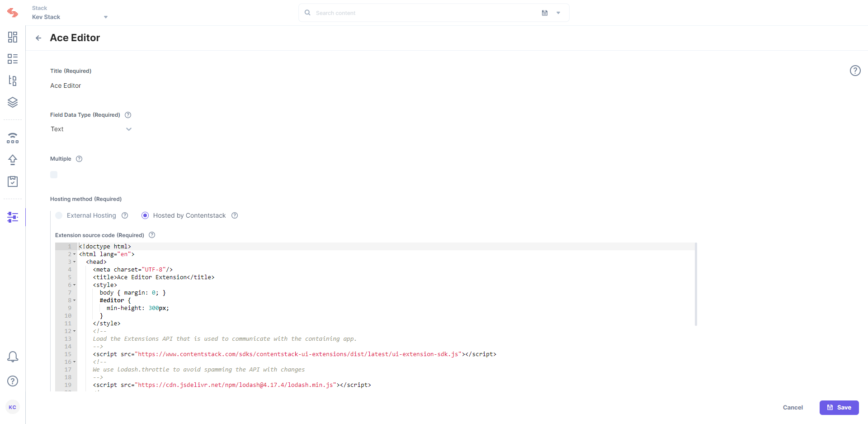The image size is (868, 424).
Task: Open the search options dropdown arrow
Action: tap(558, 13)
